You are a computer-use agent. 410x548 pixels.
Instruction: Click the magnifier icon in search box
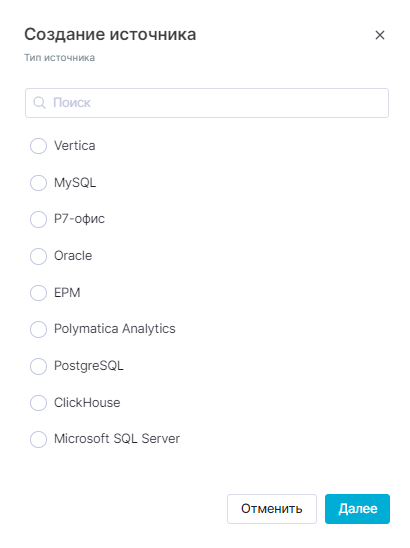(x=39, y=103)
